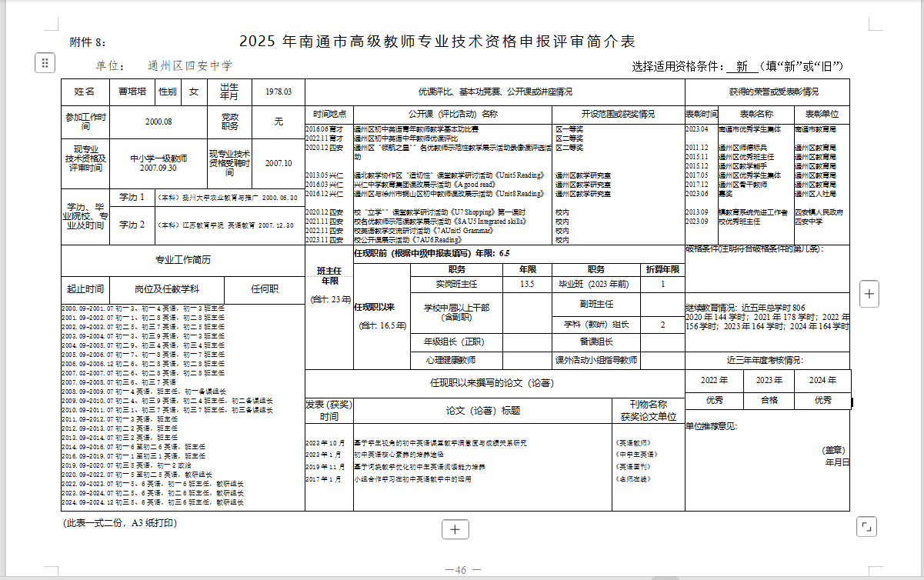Select the name cell 曹培培
Viewport: 924px width, 580px height.
click(132, 92)
